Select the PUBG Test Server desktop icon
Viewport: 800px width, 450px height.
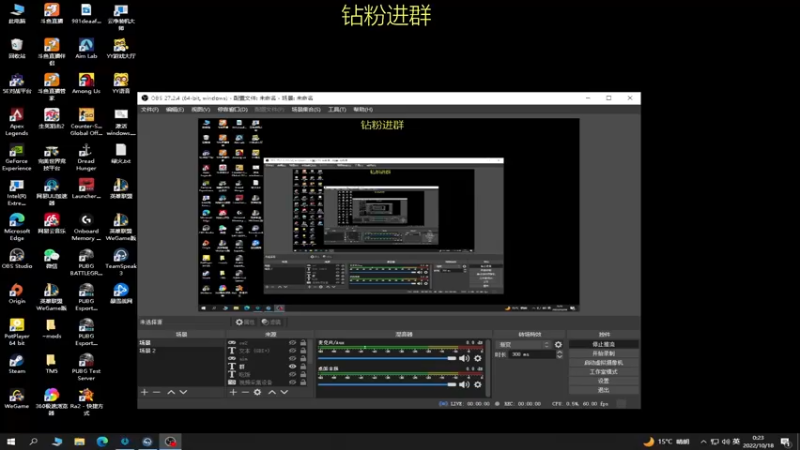point(86,367)
